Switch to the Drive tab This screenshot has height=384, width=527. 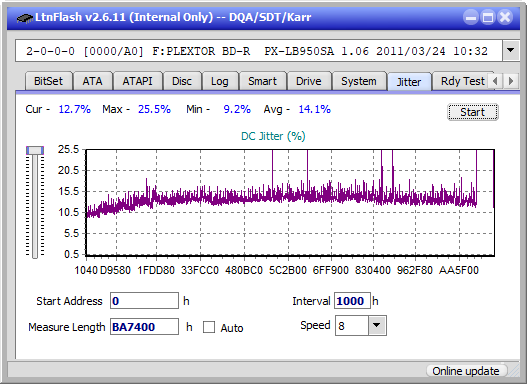pyautogui.click(x=309, y=81)
